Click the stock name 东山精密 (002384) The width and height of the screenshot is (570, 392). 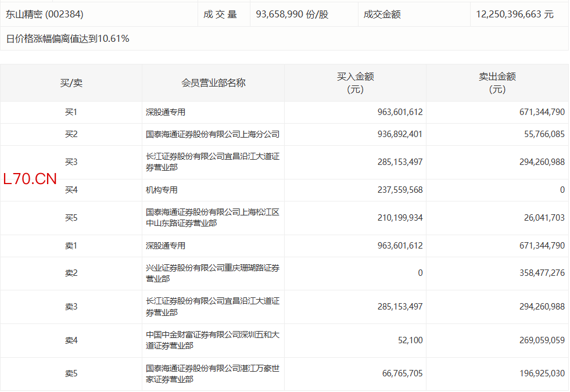coord(41,15)
